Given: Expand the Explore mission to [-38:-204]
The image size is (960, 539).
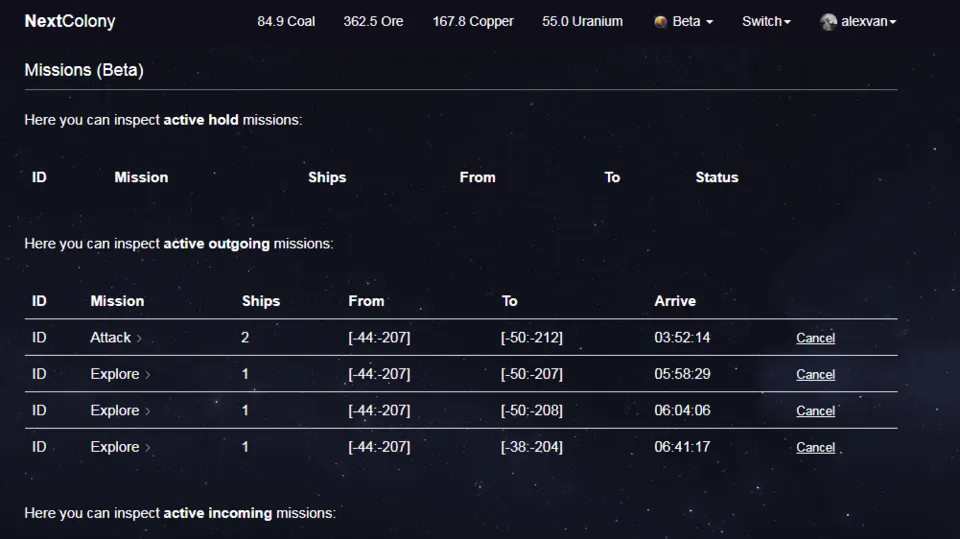Looking at the screenshot, I should tap(147, 448).
